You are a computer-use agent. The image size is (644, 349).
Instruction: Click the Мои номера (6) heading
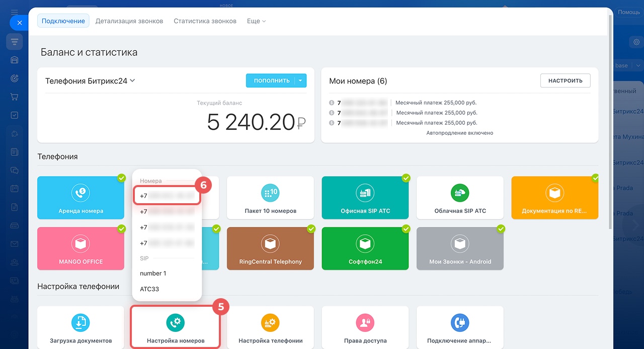click(x=358, y=81)
